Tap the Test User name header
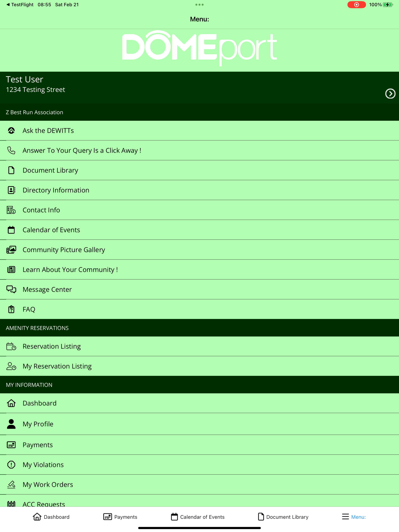 (25, 79)
